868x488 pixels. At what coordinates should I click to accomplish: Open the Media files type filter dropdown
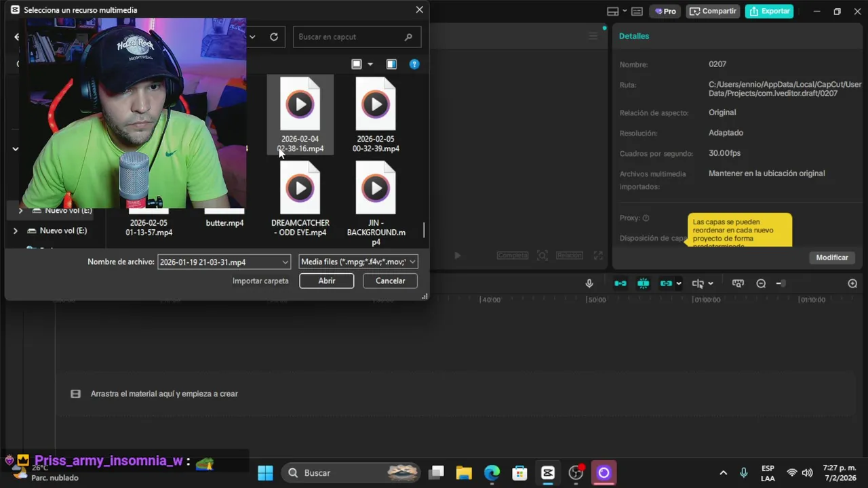pos(358,262)
